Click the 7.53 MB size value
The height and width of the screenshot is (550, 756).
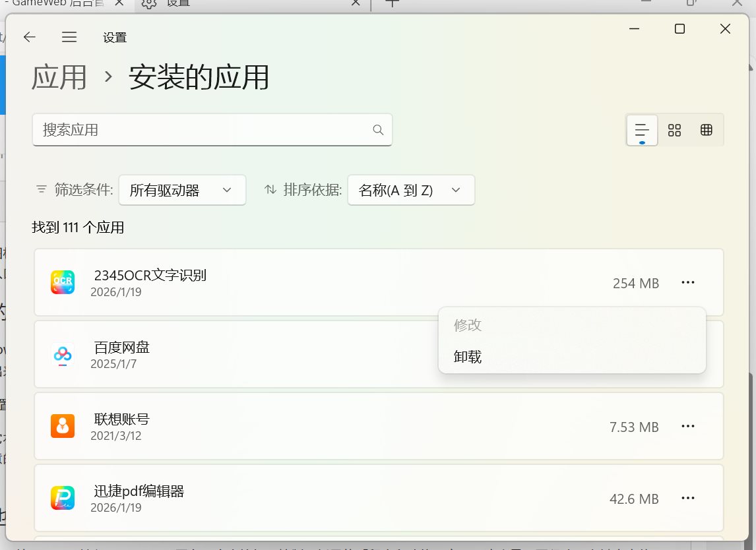point(633,427)
